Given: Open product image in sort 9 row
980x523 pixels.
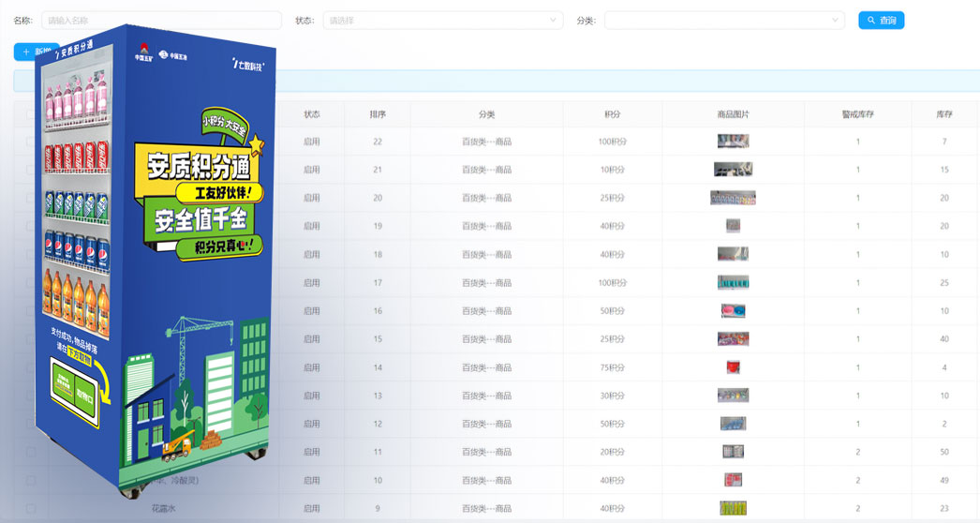Looking at the screenshot, I should coord(733,508).
